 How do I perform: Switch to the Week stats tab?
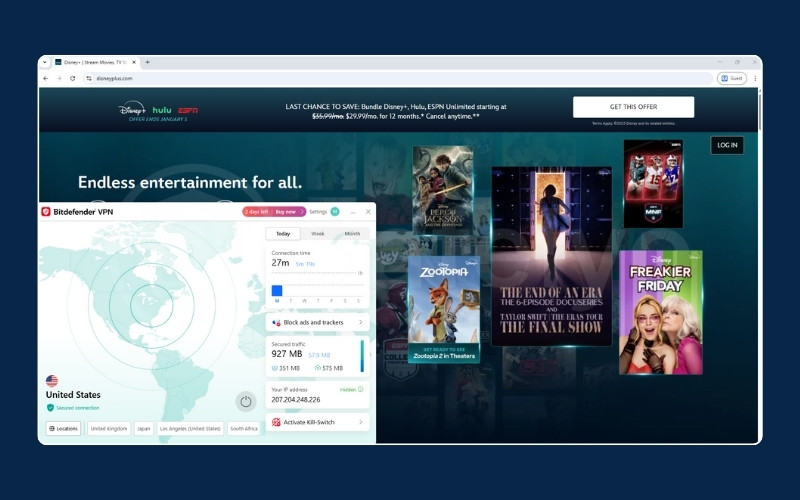tap(318, 234)
